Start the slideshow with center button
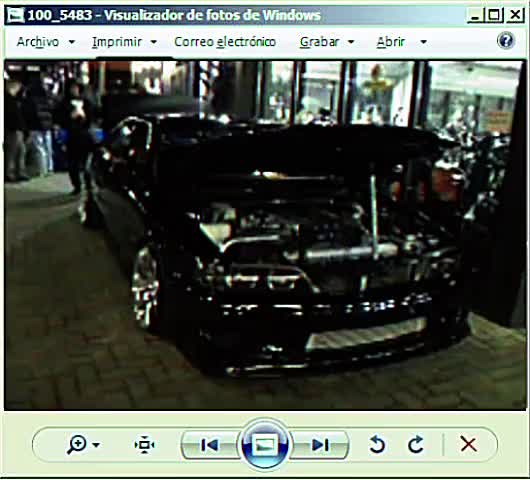 point(265,444)
